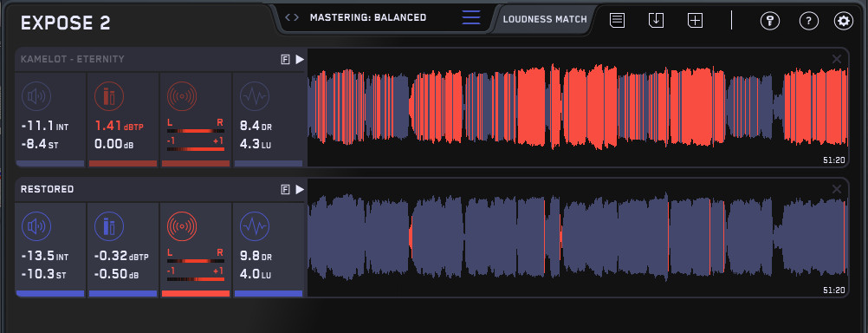Click the 4.3 LU reading
This screenshot has width=868, height=333.
[x=256, y=145]
